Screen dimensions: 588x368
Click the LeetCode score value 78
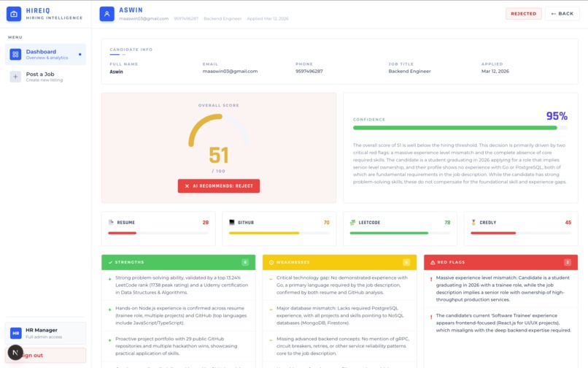(447, 222)
